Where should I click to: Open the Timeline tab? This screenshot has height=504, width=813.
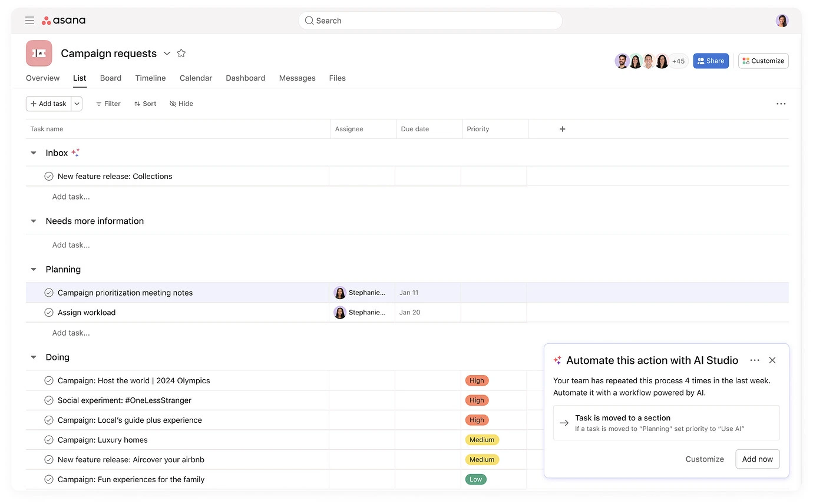click(150, 78)
